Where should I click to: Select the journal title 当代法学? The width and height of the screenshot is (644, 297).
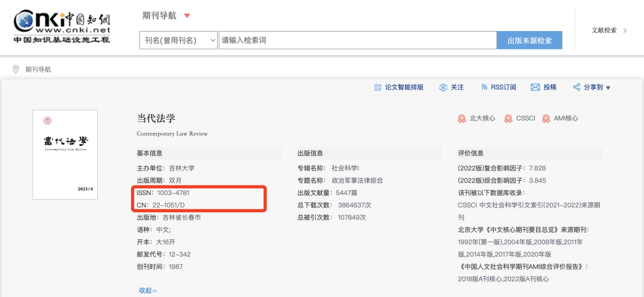point(156,118)
